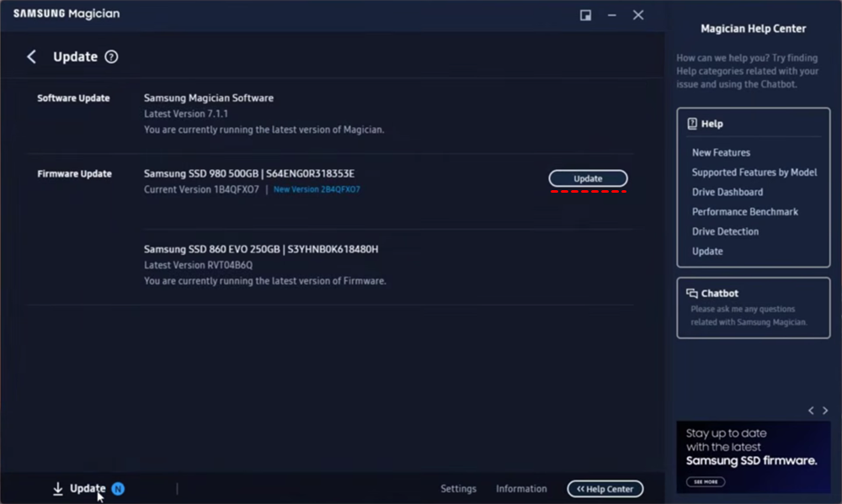This screenshot has height=504, width=842.
Task: Open Information in the bottom bar
Action: point(521,489)
